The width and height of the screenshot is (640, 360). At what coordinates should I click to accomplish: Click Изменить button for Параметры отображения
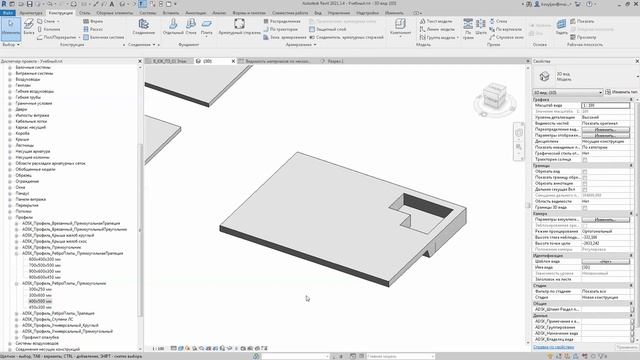(605, 136)
